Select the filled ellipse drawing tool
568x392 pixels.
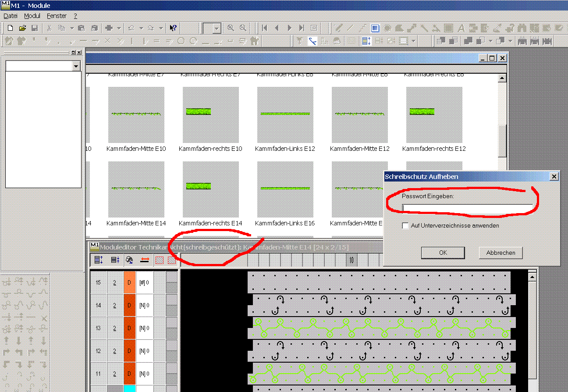pyautogui.click(x=387, y=28)
